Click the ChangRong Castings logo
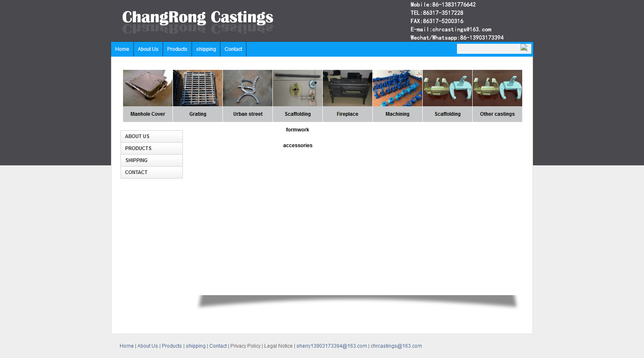Image resolution: width=644 pixels, height=358 pixels. coord(197,18)
